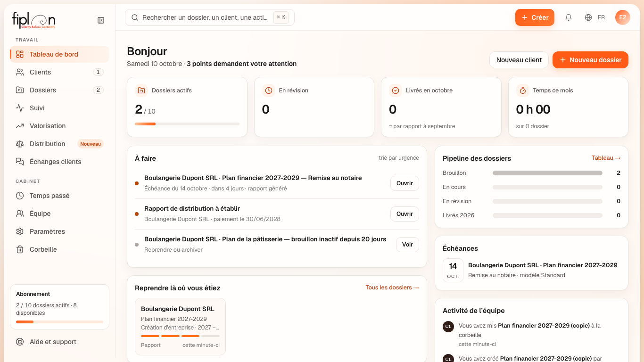The height and width of the screenshot is (362, 644).
Task: Collapse the sidebar panel icon
Action: [101, 20]
